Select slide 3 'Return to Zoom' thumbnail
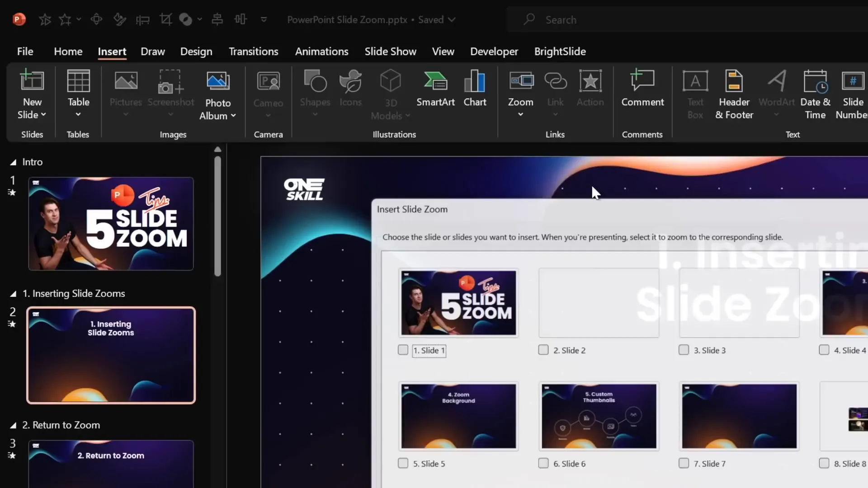The height and width of the screenshot is (488, 868). (111, 464)
